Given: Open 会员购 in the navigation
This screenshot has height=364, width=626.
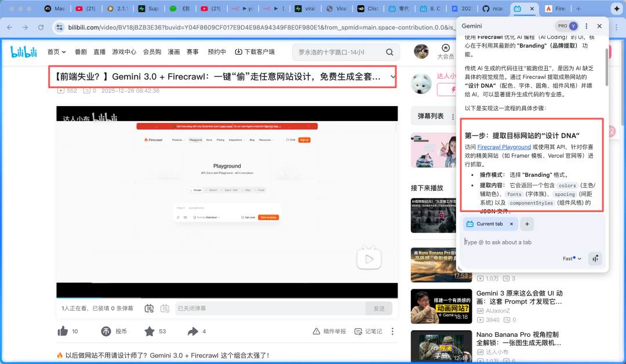Looking at the screenshot, I should coord(152,52).
